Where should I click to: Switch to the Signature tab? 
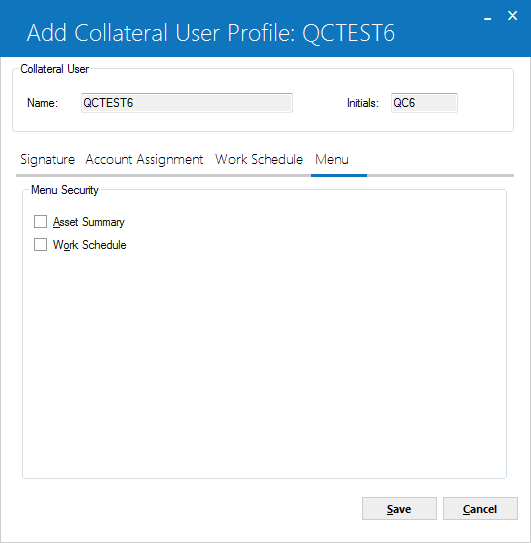tap(47, 160)
